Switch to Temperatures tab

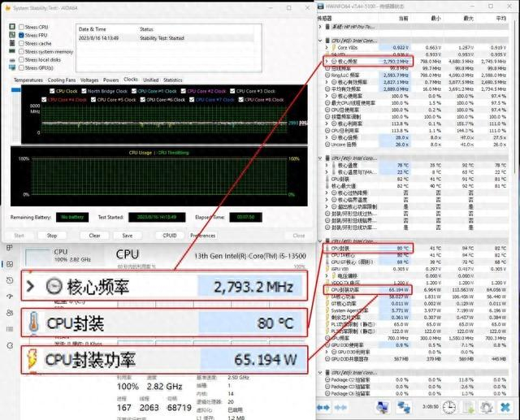28,80
